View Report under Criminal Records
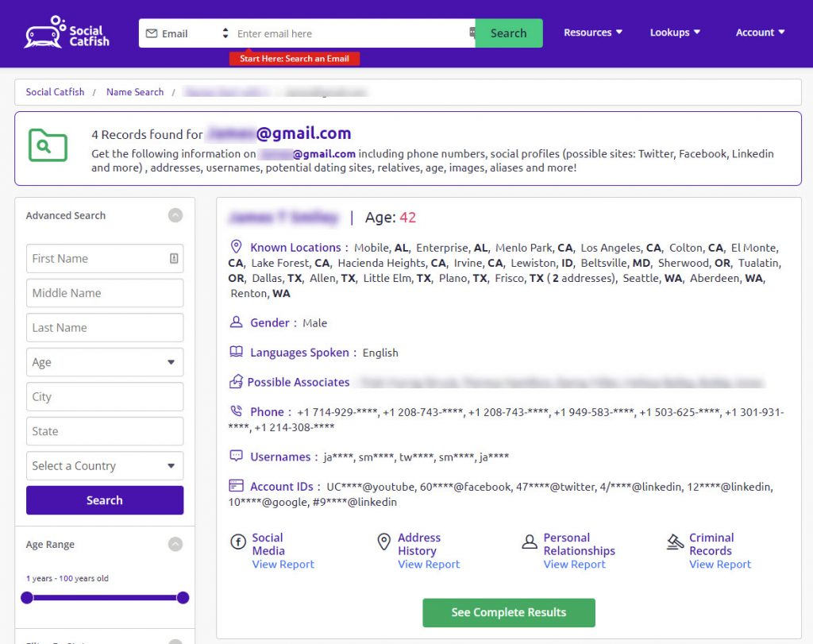Viewport: 813px width, 644px height. (x=720, y=564)
